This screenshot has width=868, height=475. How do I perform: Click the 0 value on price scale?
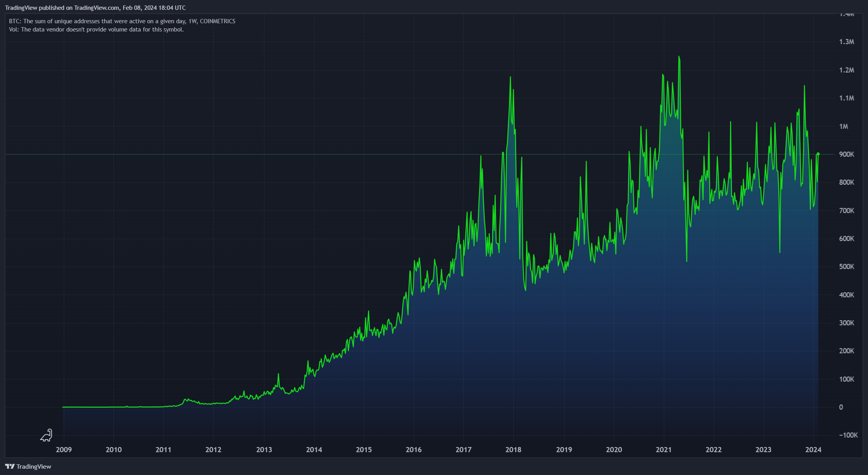pos(841,407)
